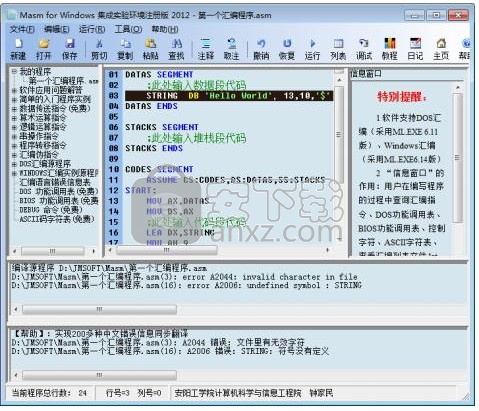Click the help output horizontal scrollbar thumb

99,375
